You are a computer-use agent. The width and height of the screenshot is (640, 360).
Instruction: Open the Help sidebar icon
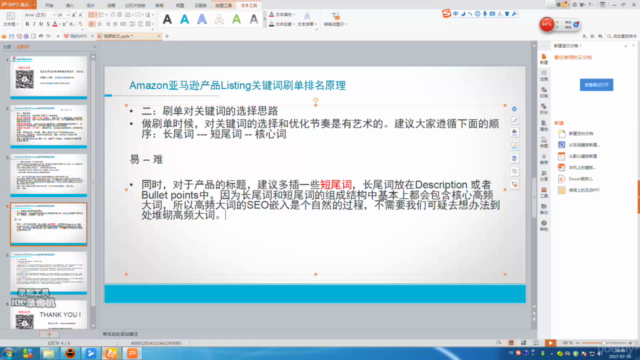[x=544, y=226]
